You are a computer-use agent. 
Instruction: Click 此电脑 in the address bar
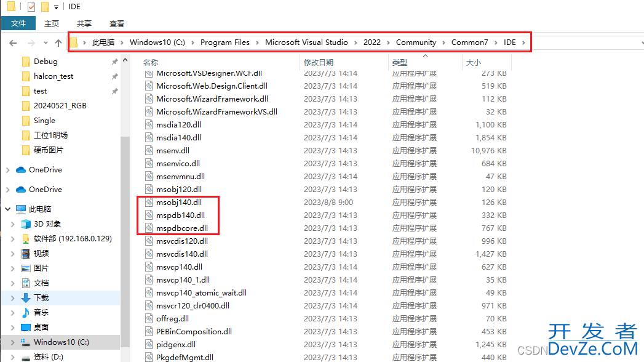coord(103,42)
